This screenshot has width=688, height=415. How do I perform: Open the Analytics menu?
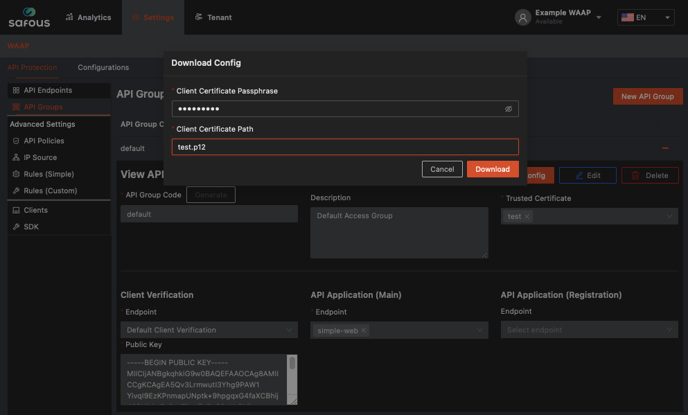(x=88, y=18)
